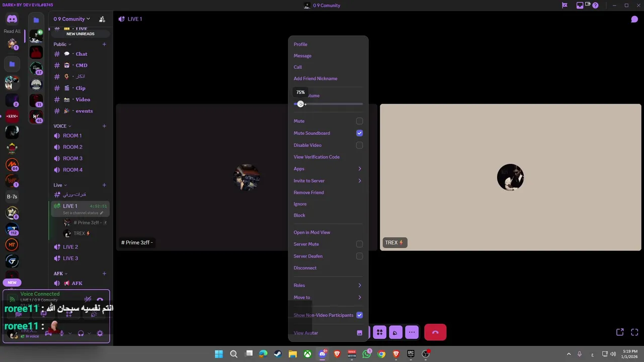This screenshot has height=362, width=644.
Task: Tick the Mute checkbox
Action: pos(359,121)
